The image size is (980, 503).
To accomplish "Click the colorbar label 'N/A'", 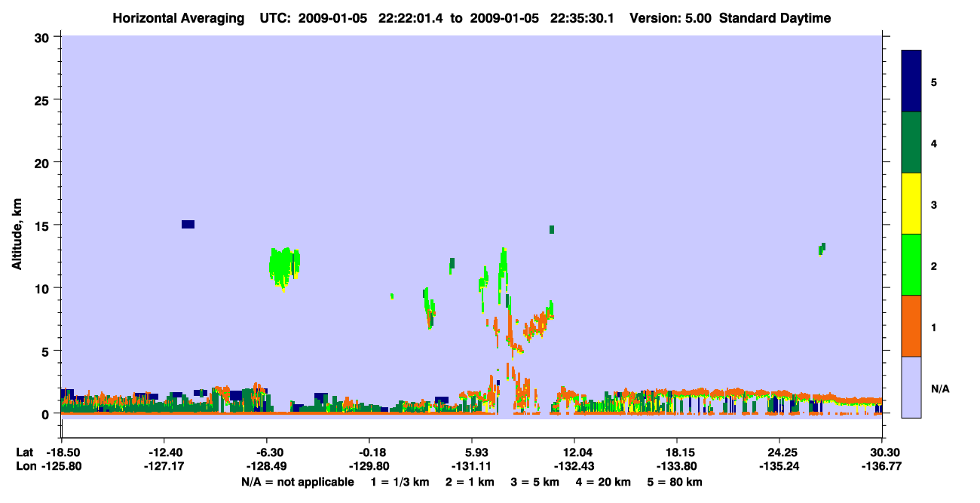I will click(x=939, y=388).
